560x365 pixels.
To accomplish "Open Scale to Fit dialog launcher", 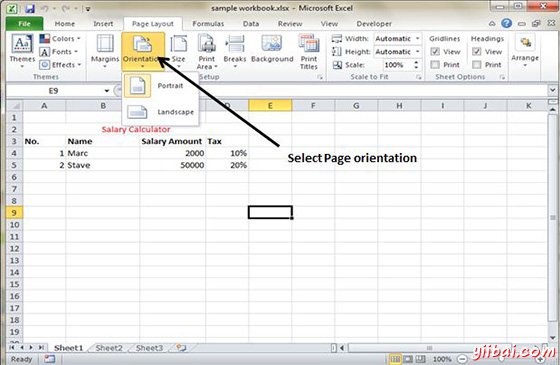I will point(419,77).
